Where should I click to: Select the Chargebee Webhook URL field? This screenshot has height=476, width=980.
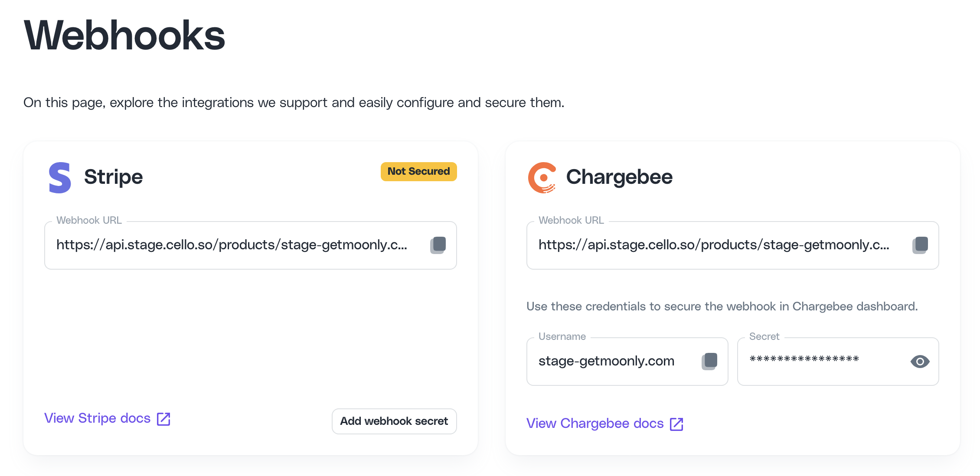point(733,245)
